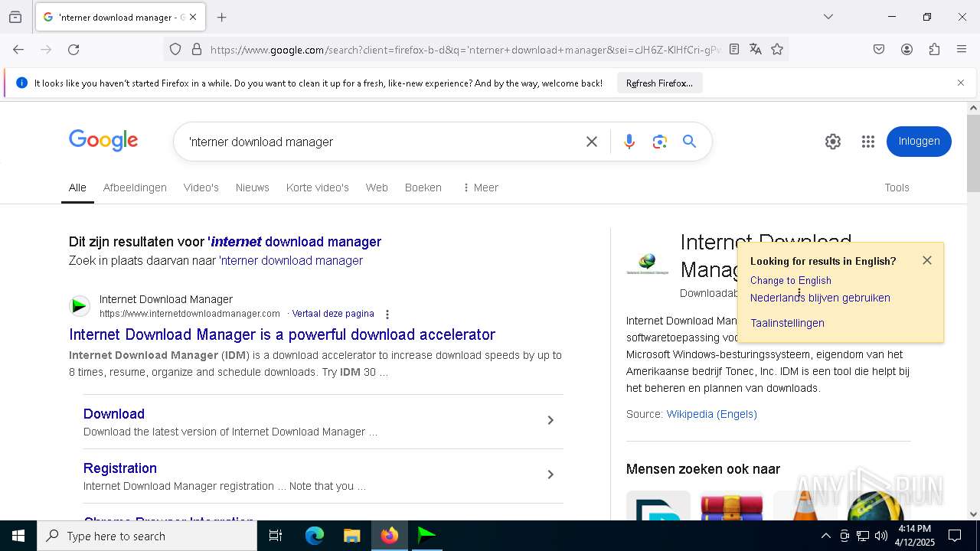Switch to Korte video's tab
The image size is (980, 551).
click(x=318, y=187)
